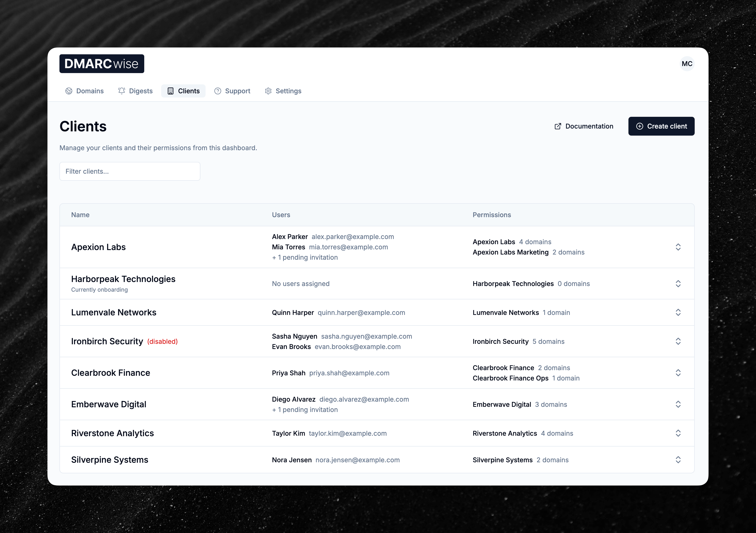Click the globe icon beside Domains

point(69,91)
